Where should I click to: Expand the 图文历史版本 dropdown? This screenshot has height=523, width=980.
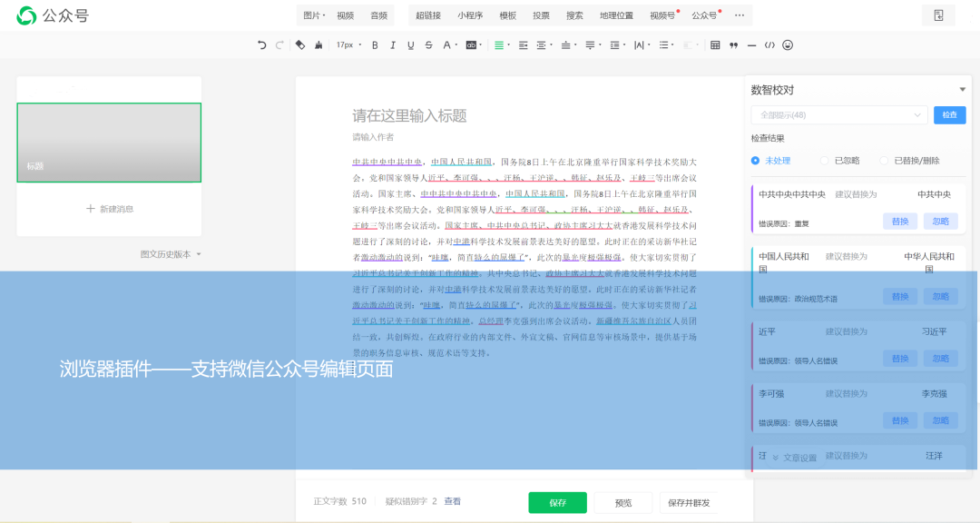171,254
